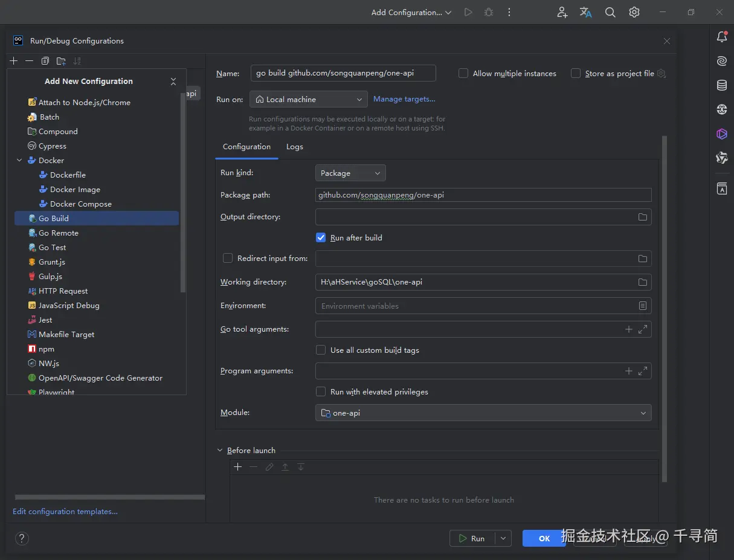Screen dimensions: 734x560
Task: Open the Database tool window icon
Action: click(x=722, y=85)
